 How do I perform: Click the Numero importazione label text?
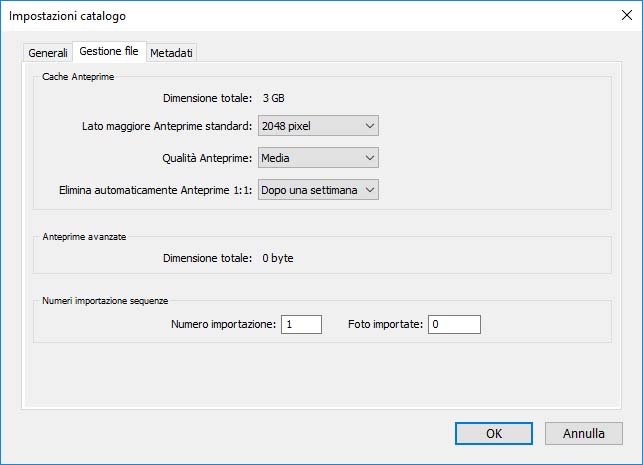click(223, 324)
